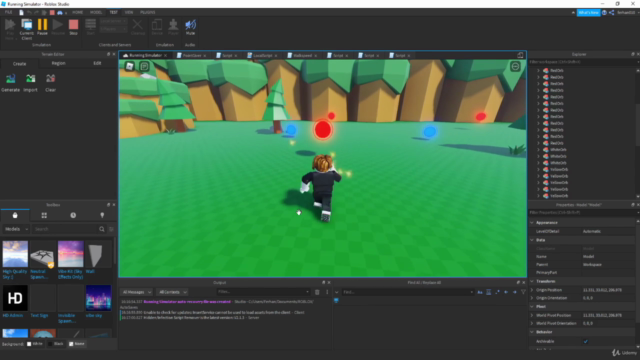Open the PointGiver script tab

[x=191, y=56]
